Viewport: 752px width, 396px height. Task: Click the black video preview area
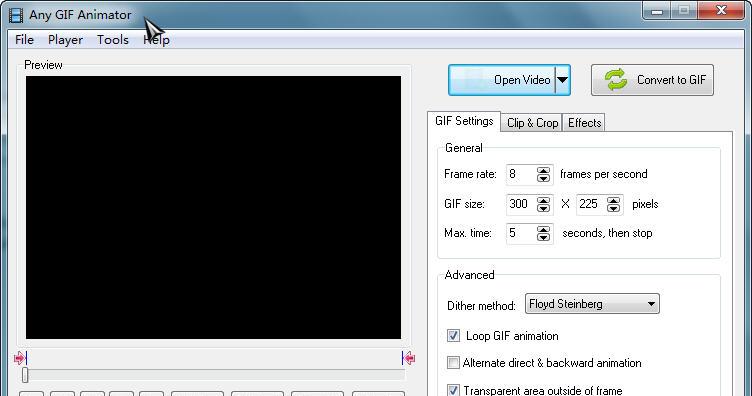pyautogui.click(x=213, y=208)
